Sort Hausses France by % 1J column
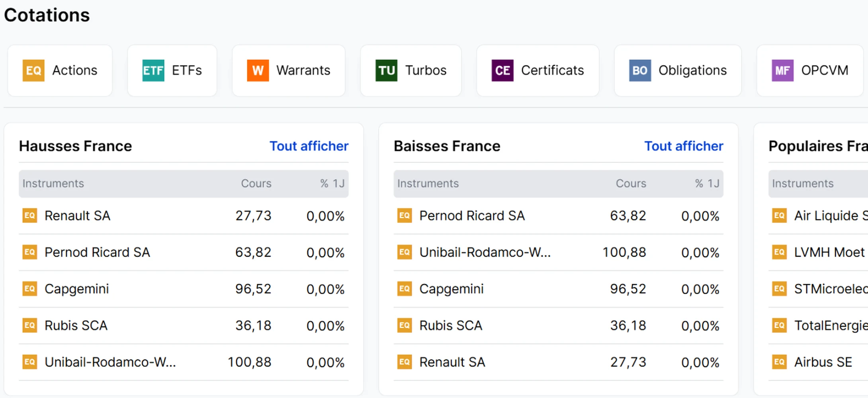 click(332, 183)
